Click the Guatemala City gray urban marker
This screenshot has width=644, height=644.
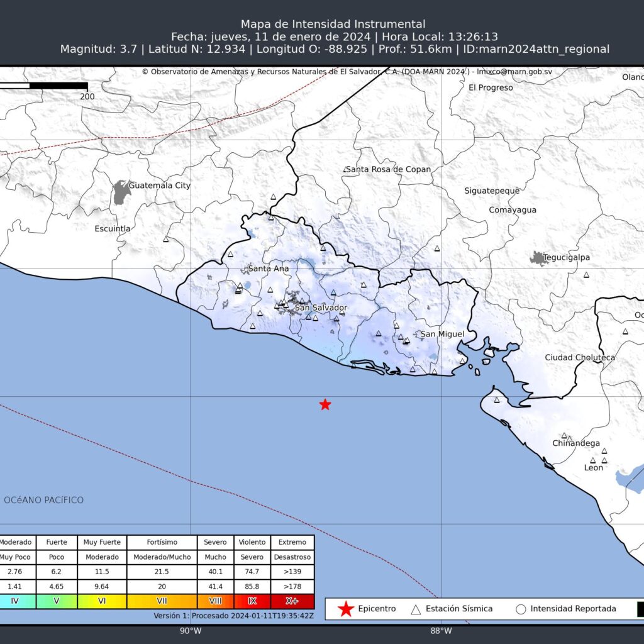click(121, 192)
